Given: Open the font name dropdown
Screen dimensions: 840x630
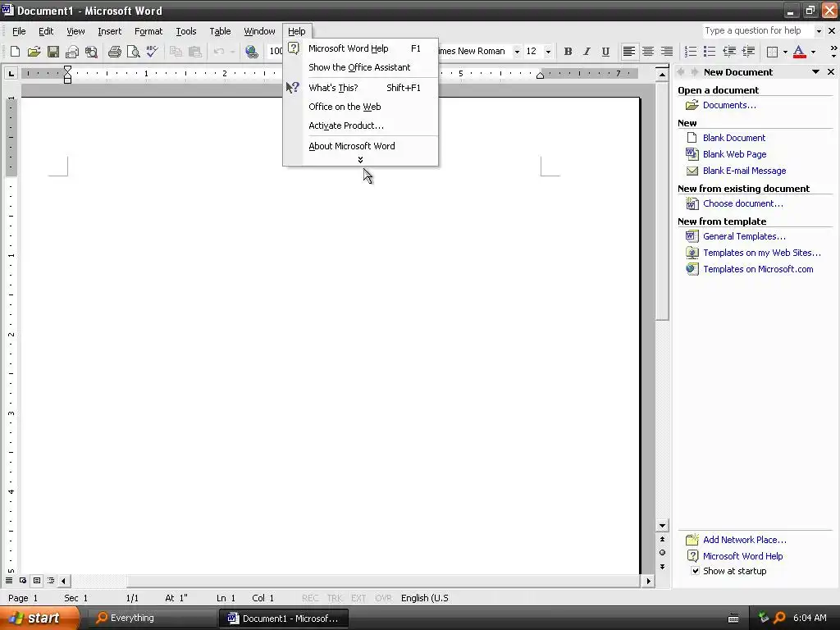Looking at the screenshot, I should (517, 52).
